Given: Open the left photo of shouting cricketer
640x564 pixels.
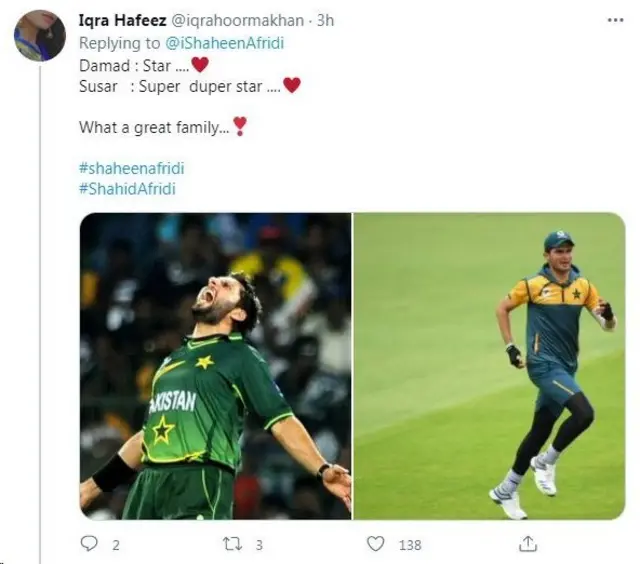Looking at the screenshot, I should (215, 365).
